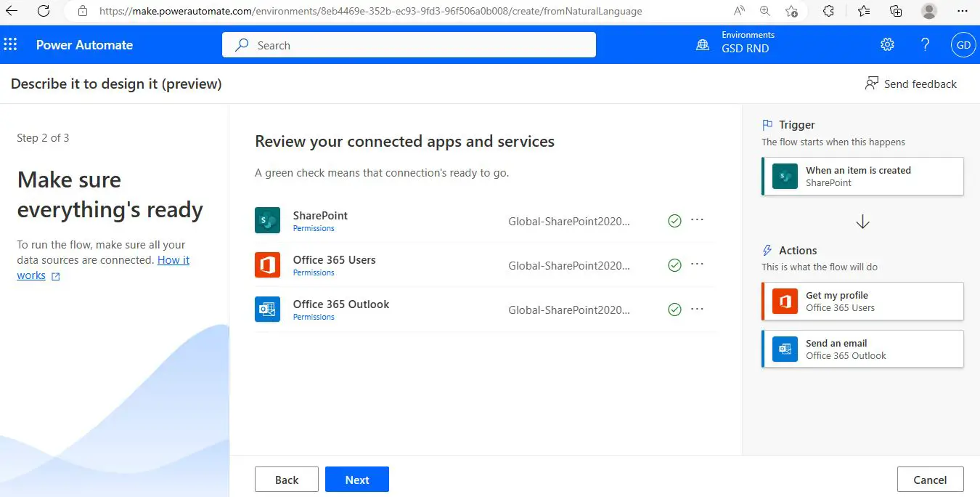Screen dimensions: 980x497
Task: Add this page to favorites
Action: (791, 11)
